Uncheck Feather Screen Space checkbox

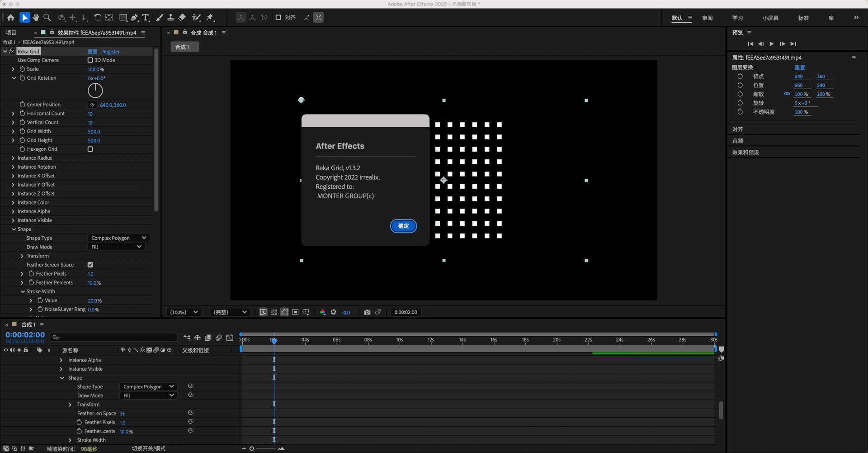click(x=90, y=265)
